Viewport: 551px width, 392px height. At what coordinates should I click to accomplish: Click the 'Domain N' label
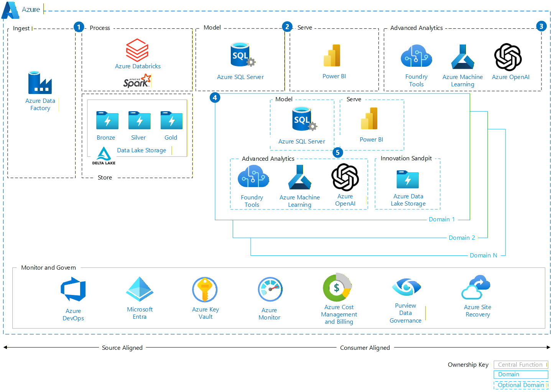pyautogui.click(x=484, y=255)
